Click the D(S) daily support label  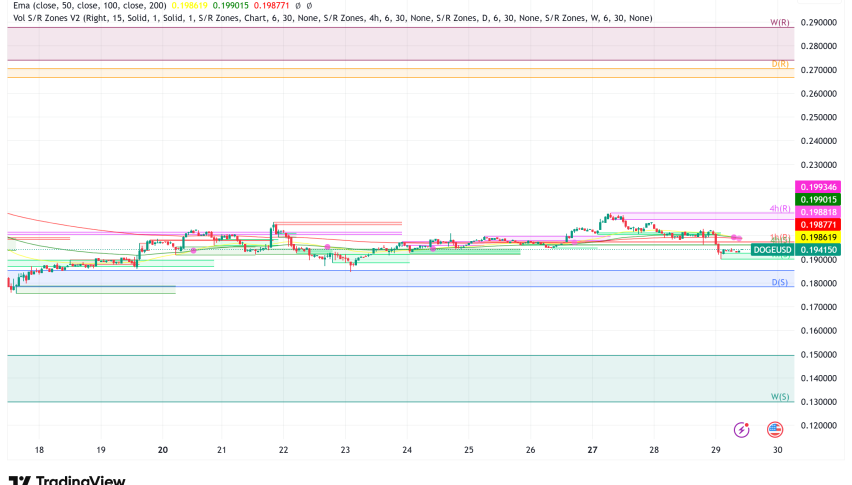tap(781, 283)
